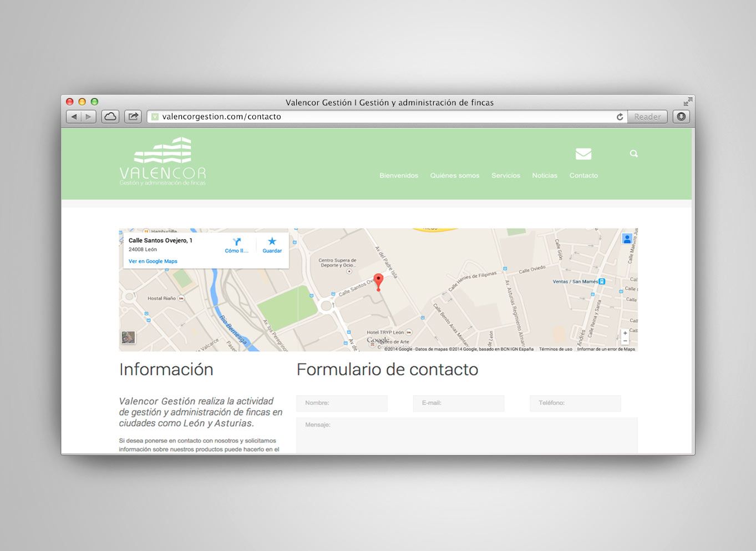Click the Términos de uso link
The image size is (756, 551).
click(x=555, y=349)
